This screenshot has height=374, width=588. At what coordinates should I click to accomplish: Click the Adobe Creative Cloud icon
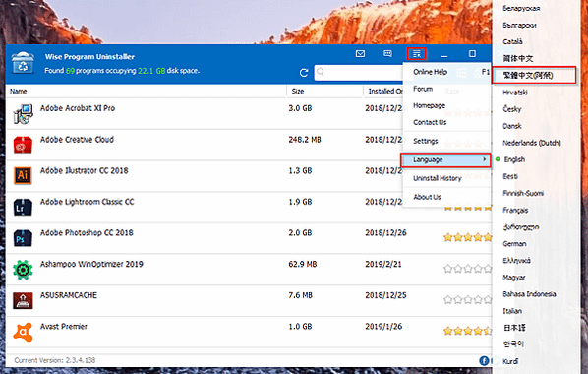click(x=23, y=145)
